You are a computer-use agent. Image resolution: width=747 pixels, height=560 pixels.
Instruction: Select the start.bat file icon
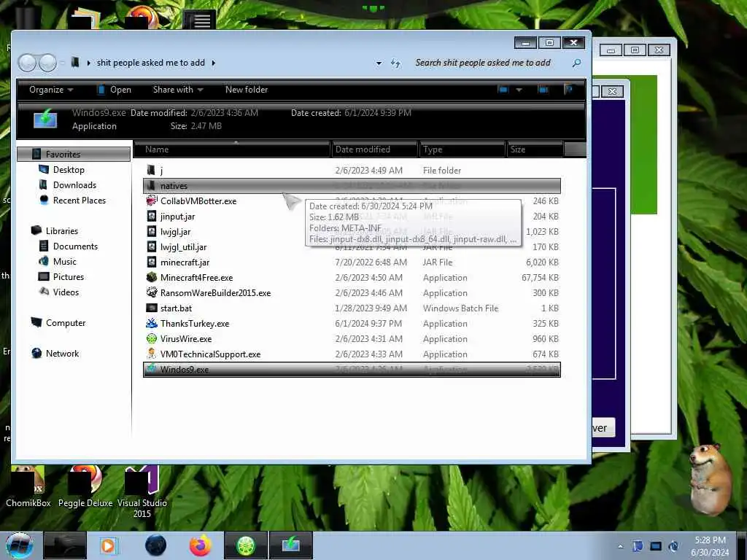pos(151,308)
